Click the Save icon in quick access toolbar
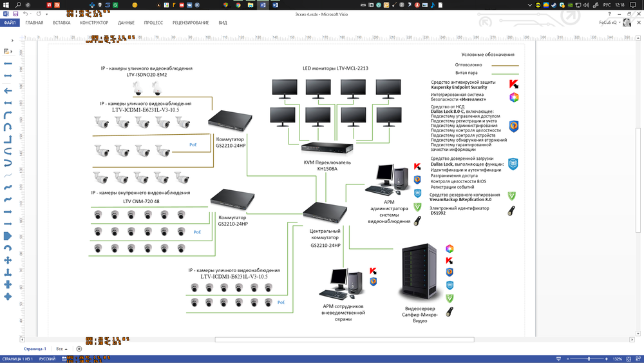 click(x=15, y=14)
